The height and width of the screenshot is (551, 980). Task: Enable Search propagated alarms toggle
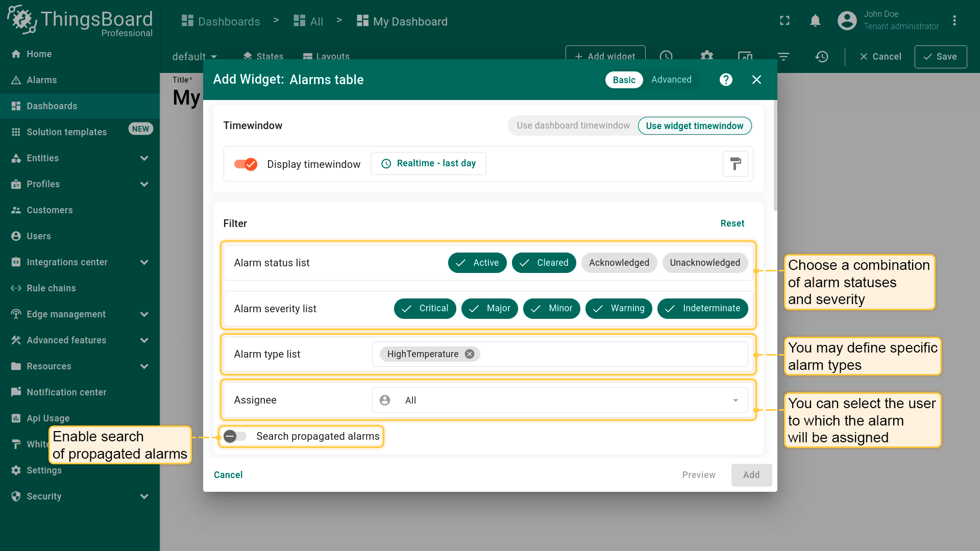click(235, 436)
